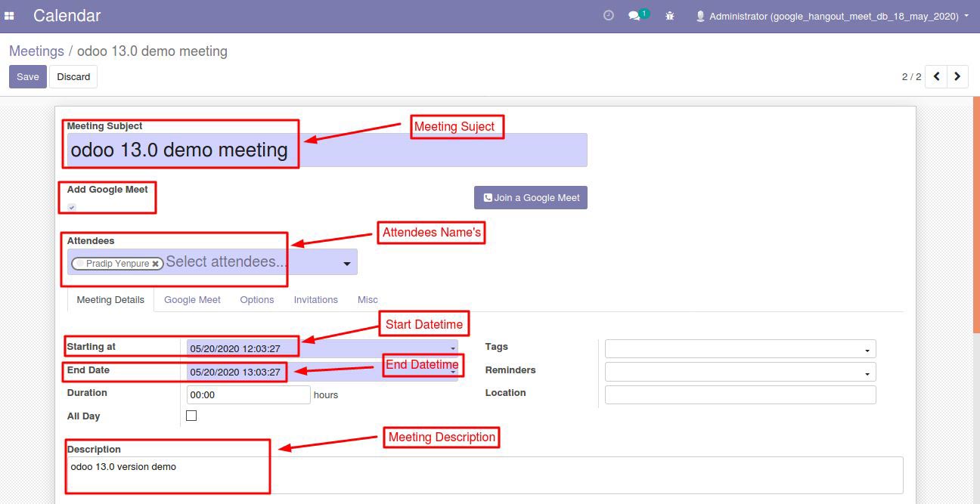Click the page vertical scrollbar
The width and height of the screenshot is (980, 504).
pyautogui.click(x=976, y=215)
